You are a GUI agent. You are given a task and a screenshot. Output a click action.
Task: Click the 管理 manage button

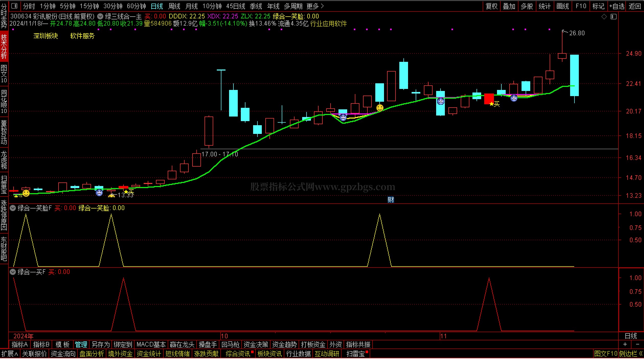81,345
